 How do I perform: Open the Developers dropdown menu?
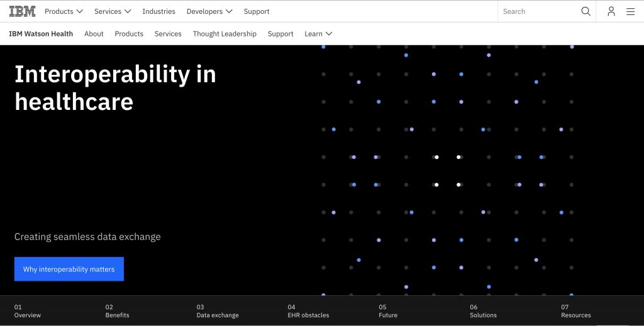click(209, 11)
